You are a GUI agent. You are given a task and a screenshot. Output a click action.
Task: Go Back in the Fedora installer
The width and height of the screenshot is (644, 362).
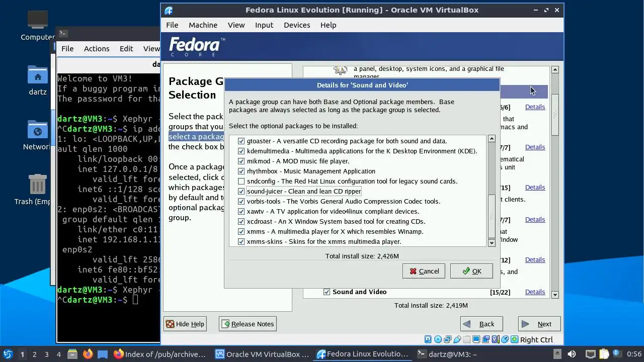(x=481, y=324)
